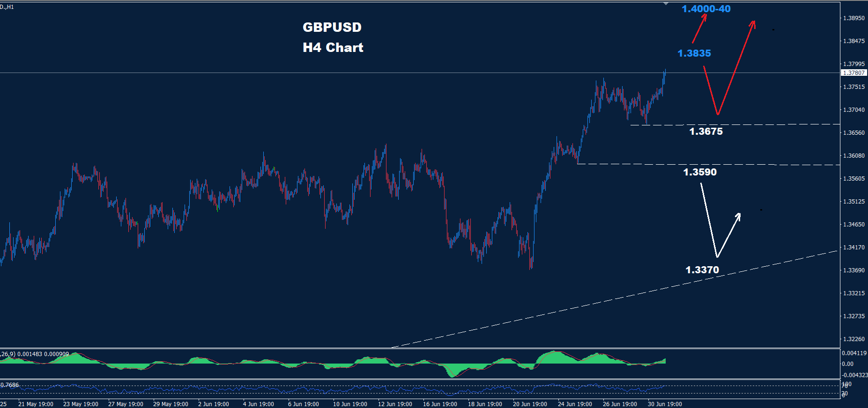This screenshot has width=868, height=408.
Task: Click the 30 Jun 19:00 time axis label
Action: click(664, 404)
